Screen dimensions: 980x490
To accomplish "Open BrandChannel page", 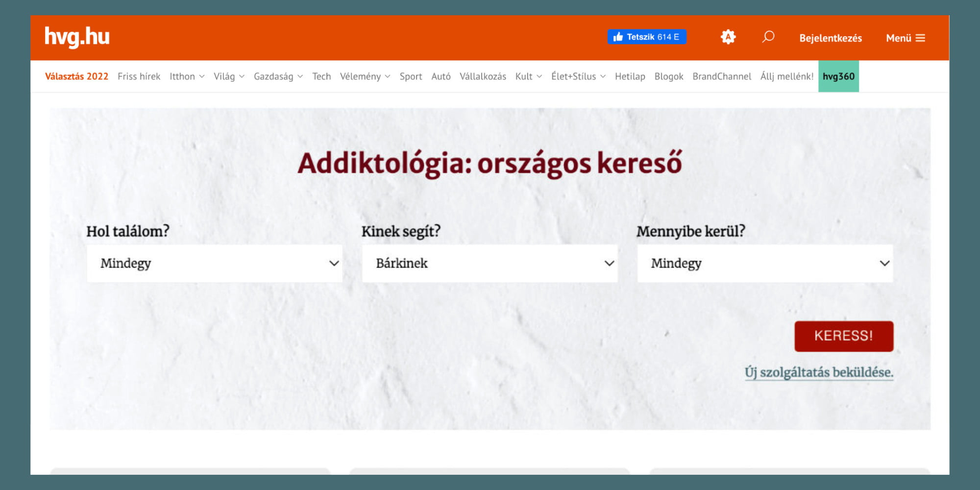I will point(722,76).
